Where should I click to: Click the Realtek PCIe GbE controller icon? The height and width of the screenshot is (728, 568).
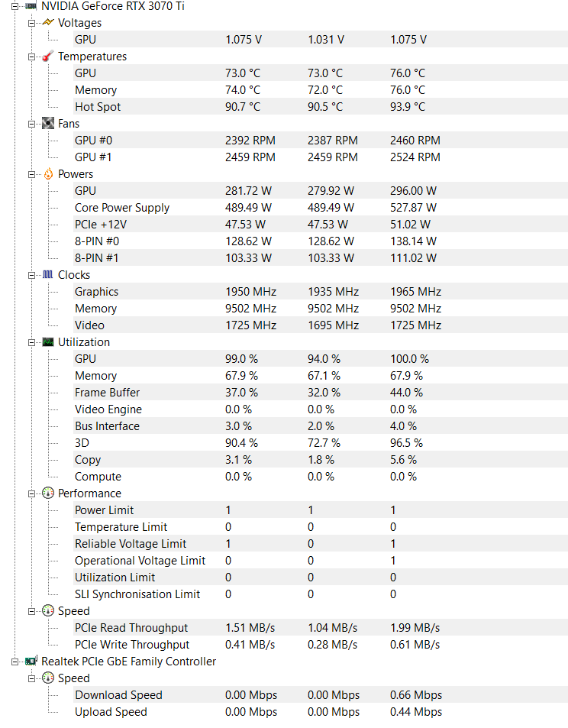click(31, 662)
